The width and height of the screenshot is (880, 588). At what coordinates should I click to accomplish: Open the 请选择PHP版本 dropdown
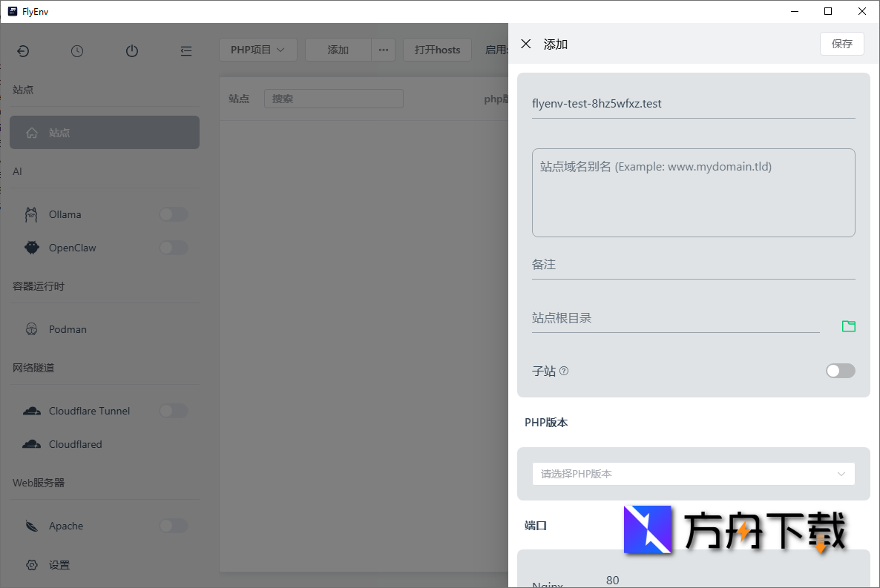(x=693, y=474)
